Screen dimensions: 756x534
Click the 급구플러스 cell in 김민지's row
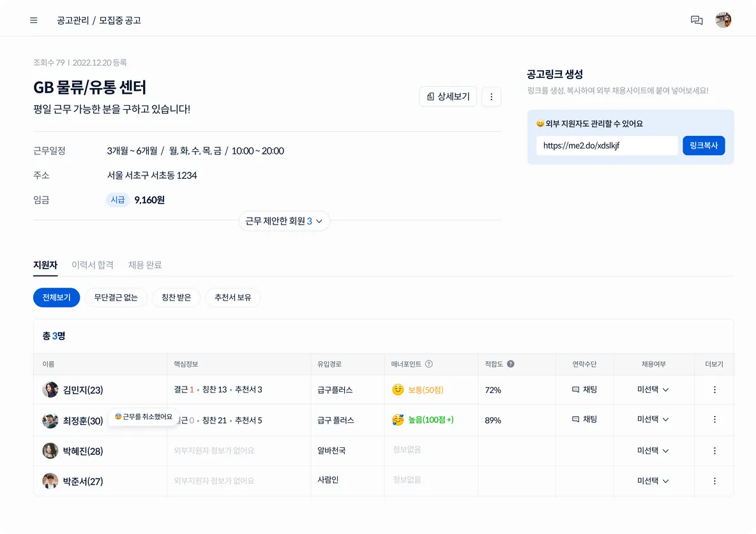(x=335, y=390)
